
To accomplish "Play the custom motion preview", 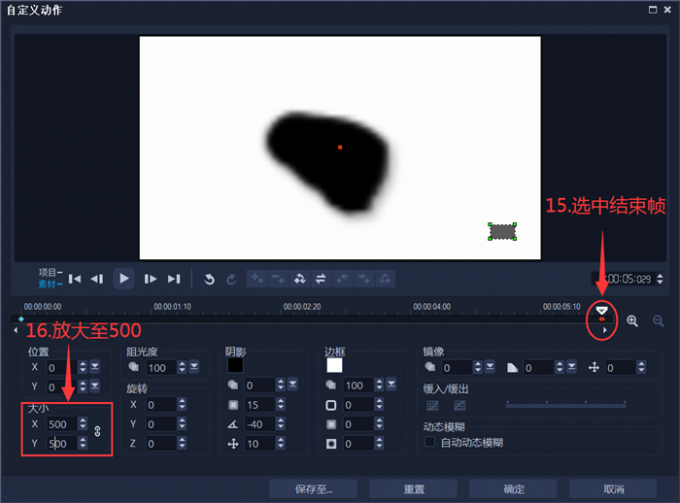I will 124,278.
